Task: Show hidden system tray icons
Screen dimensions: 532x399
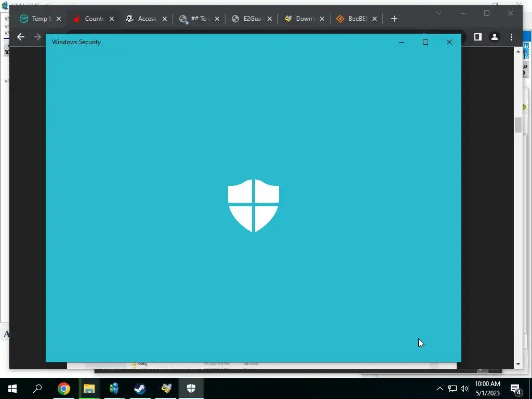Action: [x=440, y=389]
